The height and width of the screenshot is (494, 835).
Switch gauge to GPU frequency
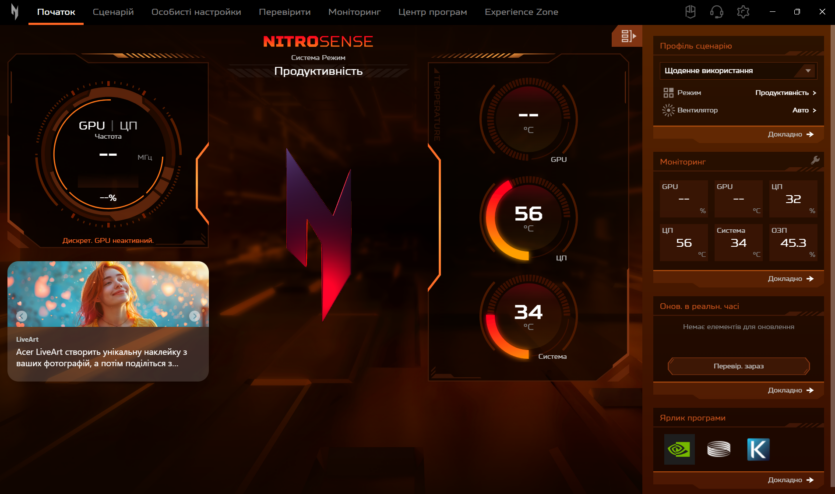tap(91, 126)
